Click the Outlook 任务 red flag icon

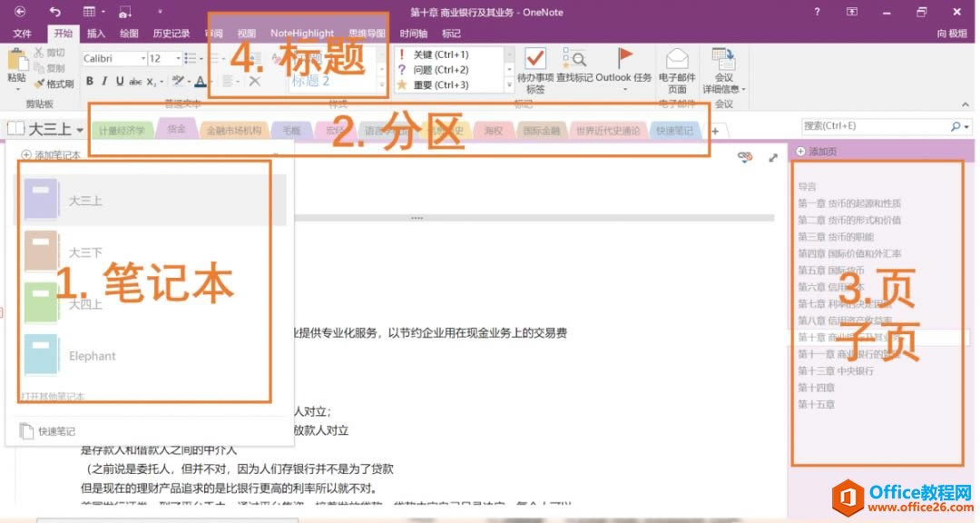[624, 58]
